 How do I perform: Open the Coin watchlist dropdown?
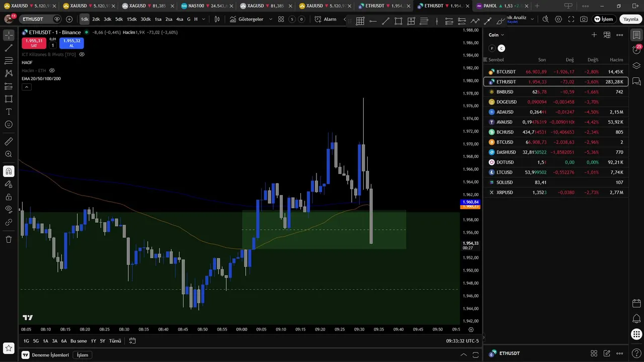(x=496, y=35)
